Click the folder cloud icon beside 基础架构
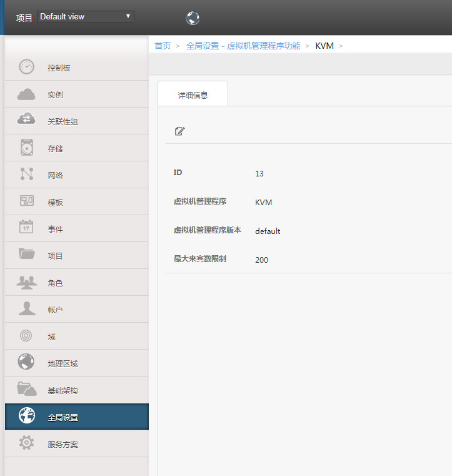The width and height of the screenshot is (452, 476). coord(27,389)
